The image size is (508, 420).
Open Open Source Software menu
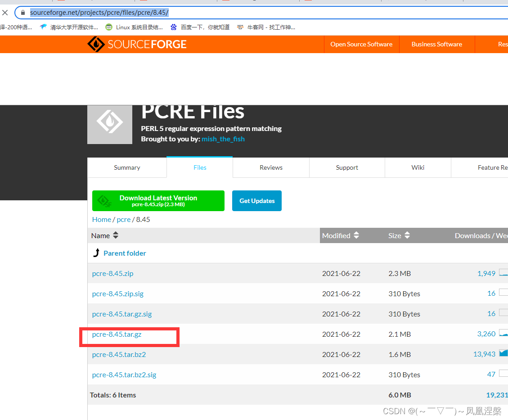coord(361,44)
